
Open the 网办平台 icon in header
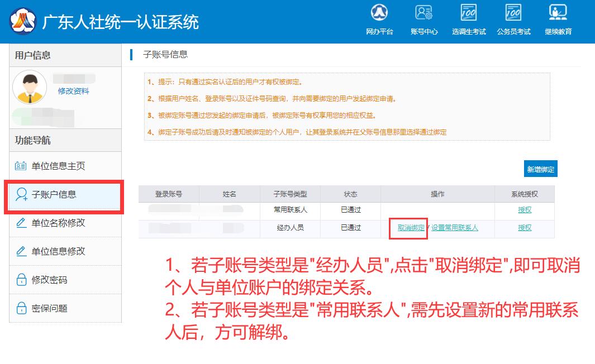(x=379, y=13)
